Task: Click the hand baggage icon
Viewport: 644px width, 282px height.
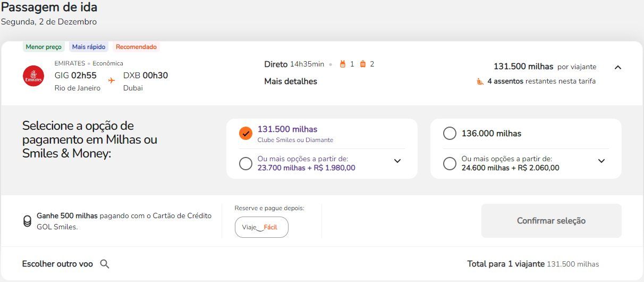Action: (343, 64)
